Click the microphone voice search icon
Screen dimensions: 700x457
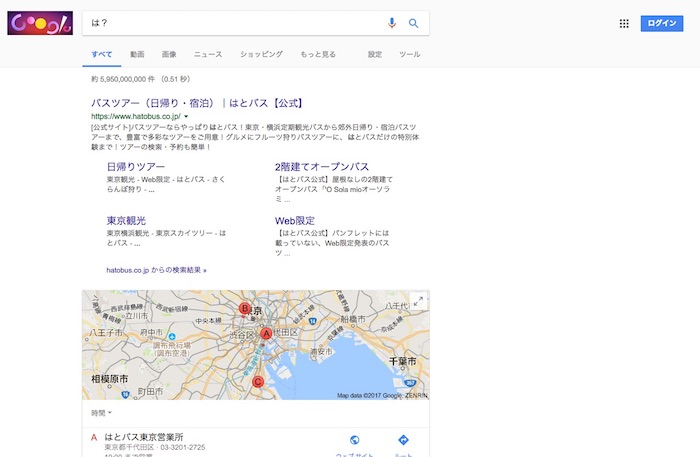pyautogui.click(x=392, y=23)
